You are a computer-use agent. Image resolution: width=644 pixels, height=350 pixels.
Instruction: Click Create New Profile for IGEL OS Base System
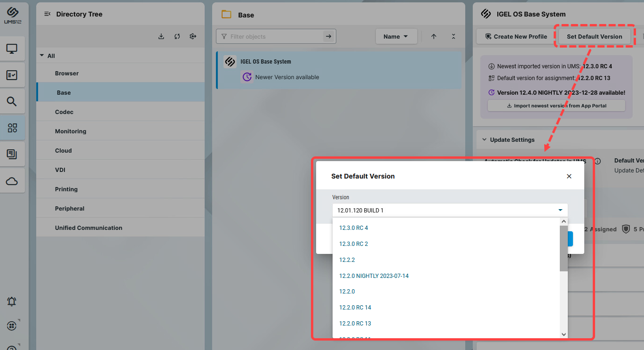[515, 36]
